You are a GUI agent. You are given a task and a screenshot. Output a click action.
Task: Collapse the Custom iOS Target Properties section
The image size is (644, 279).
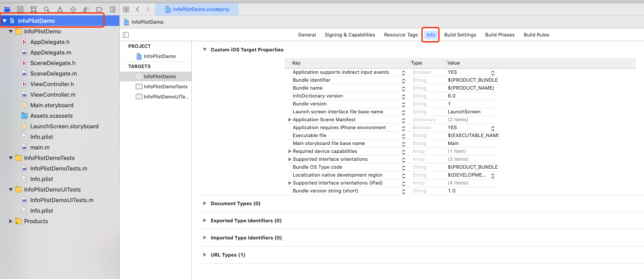pos(205,50)
